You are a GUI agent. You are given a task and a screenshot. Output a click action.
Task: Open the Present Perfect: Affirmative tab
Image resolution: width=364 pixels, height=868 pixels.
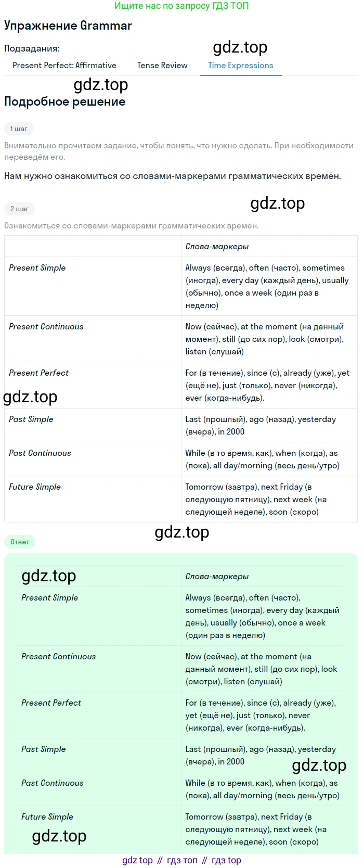coord(64,66)
